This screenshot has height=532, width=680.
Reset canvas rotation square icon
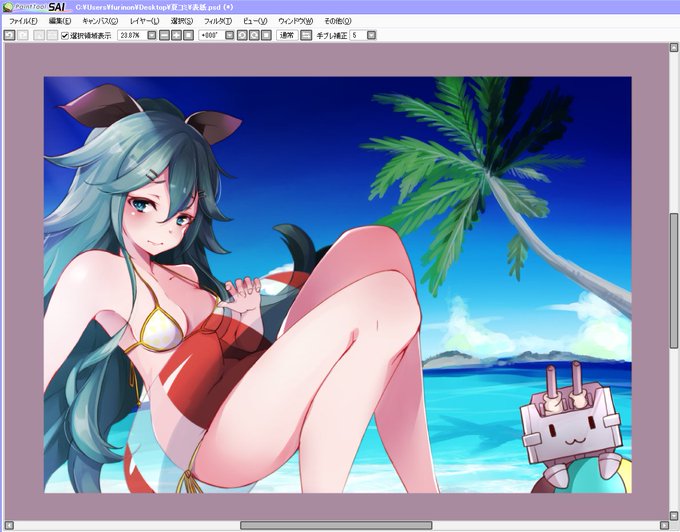pyautogui.click(x=266, y=36)
